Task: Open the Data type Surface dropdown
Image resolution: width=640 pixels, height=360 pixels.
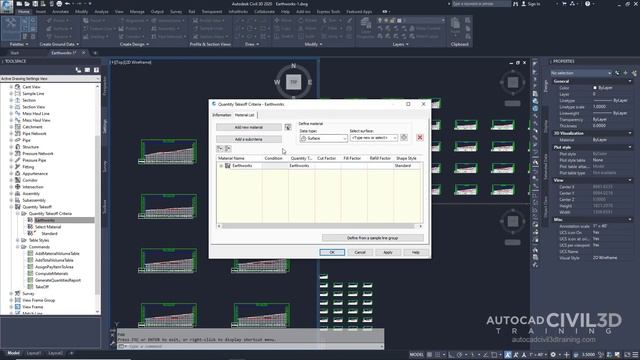Action: click(323, 138)
